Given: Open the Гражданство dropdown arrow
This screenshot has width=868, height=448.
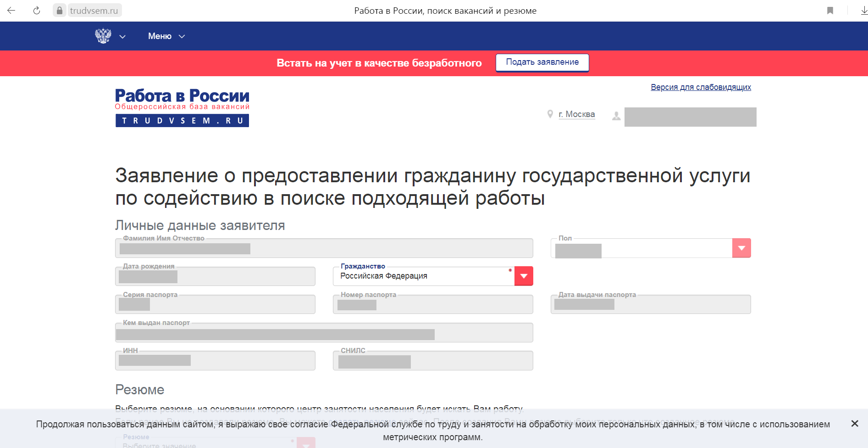Looking at the screenshot, I should [x=524, y=276].
